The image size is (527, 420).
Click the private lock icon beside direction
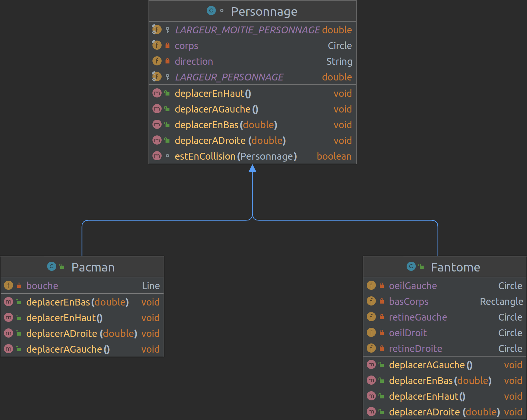[x=167, y=61]
